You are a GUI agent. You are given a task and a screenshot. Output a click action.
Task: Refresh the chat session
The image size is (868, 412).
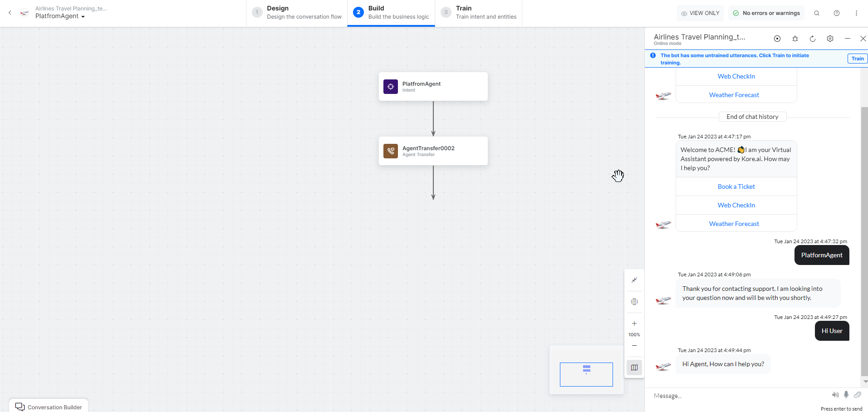pos(813,39)
